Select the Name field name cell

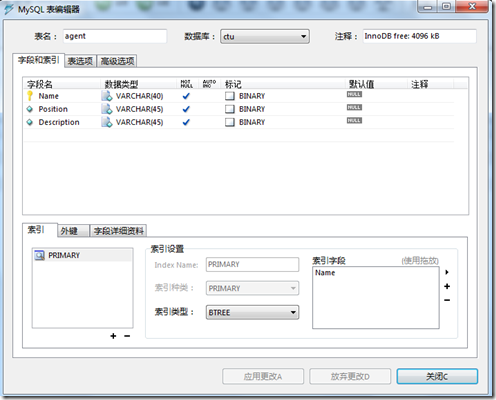tap(49, 96)
